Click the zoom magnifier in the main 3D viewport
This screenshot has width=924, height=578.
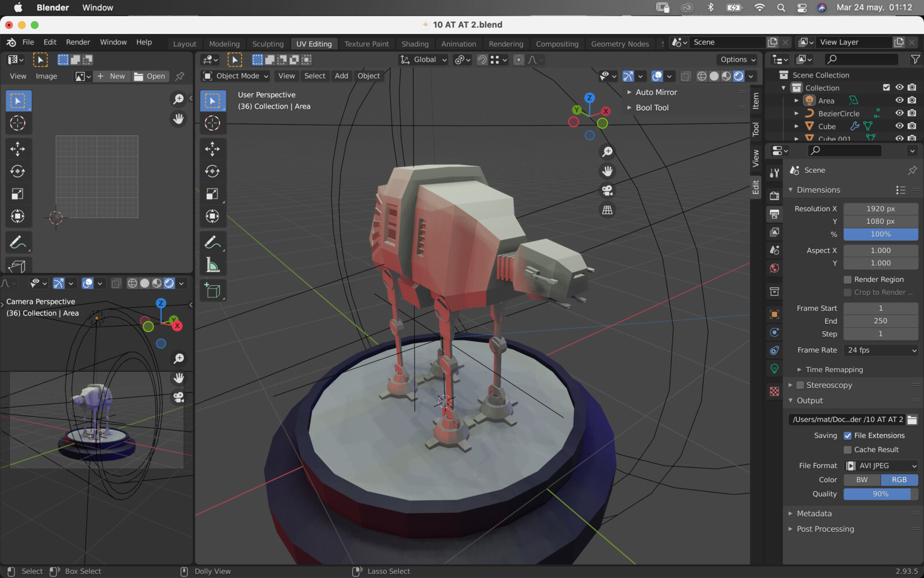[607, 151]
